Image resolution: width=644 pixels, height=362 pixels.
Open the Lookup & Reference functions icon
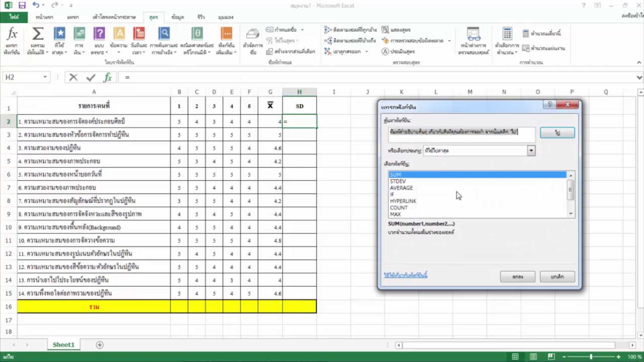[164, 41]
